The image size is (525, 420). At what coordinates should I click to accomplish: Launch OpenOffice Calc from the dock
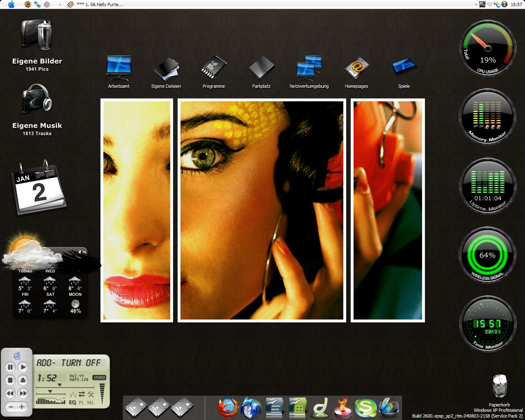(x=297, y=408)
